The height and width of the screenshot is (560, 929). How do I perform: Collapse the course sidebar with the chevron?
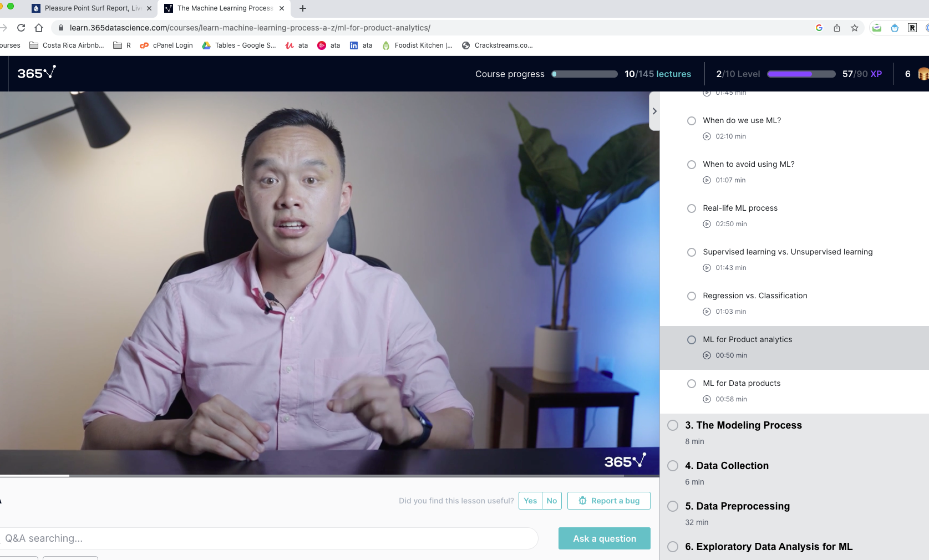coord(654,111)
